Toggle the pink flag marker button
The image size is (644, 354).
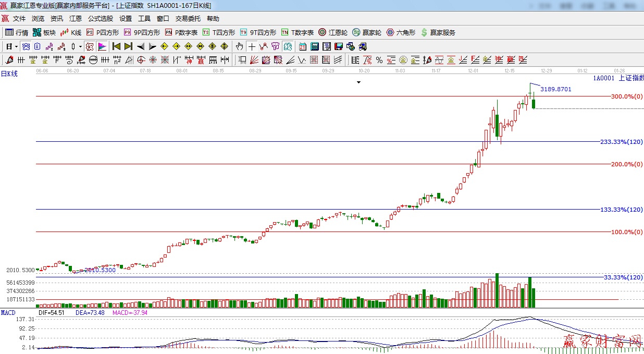pos(102,46)
